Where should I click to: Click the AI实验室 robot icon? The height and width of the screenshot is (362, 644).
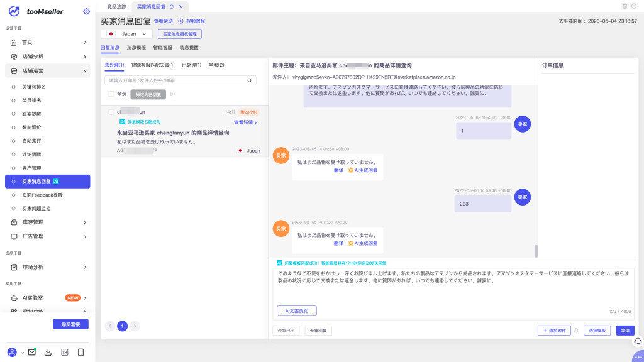click(14, 298)
